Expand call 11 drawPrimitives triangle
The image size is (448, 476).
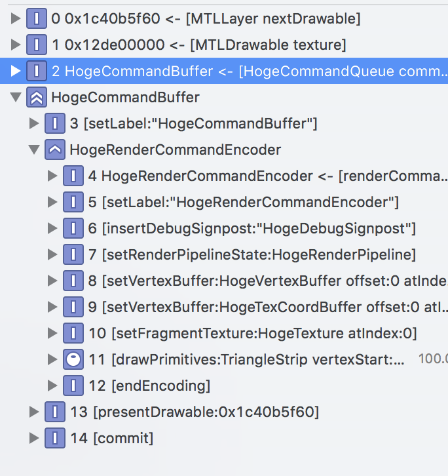(x=52, y=359)
